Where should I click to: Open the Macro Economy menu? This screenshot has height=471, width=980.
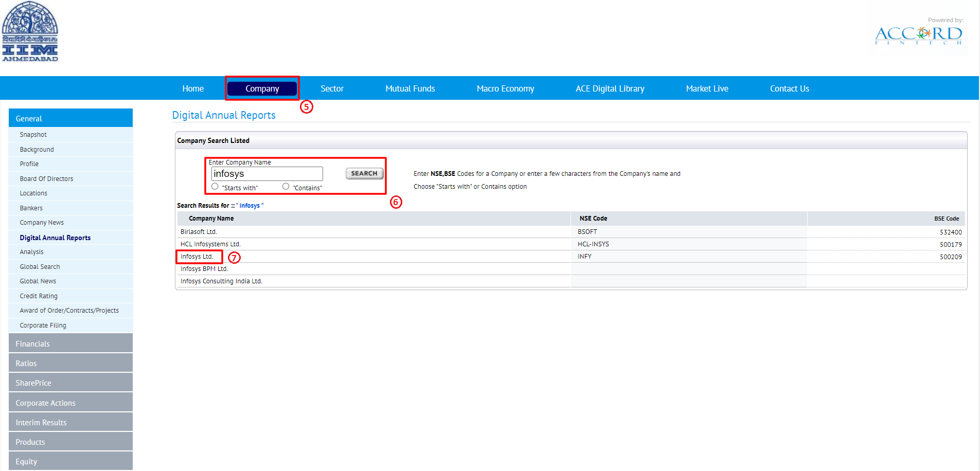505,88
